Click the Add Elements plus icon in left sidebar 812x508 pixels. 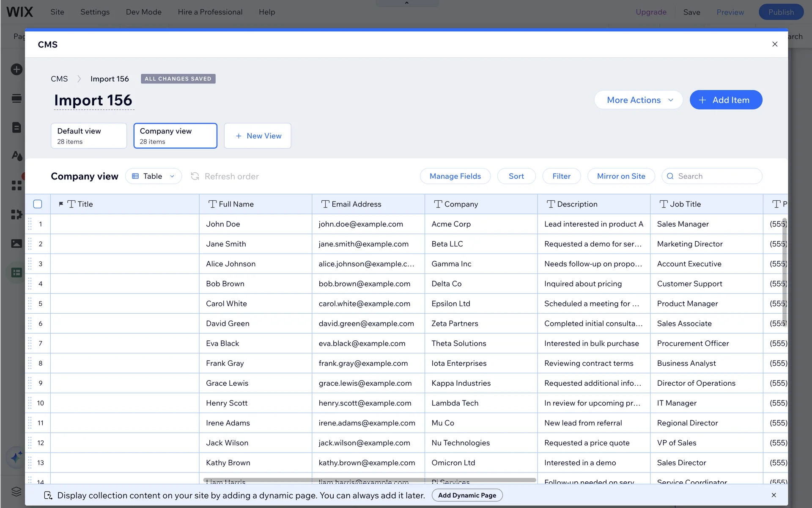click(x=16, y=69)
